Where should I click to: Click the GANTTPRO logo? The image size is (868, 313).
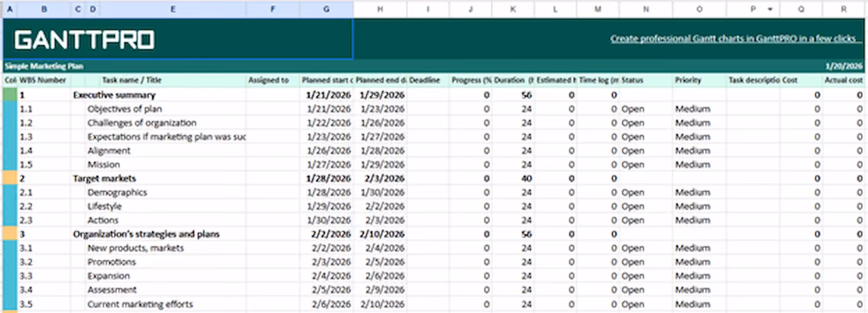click(x=84, y=40)
